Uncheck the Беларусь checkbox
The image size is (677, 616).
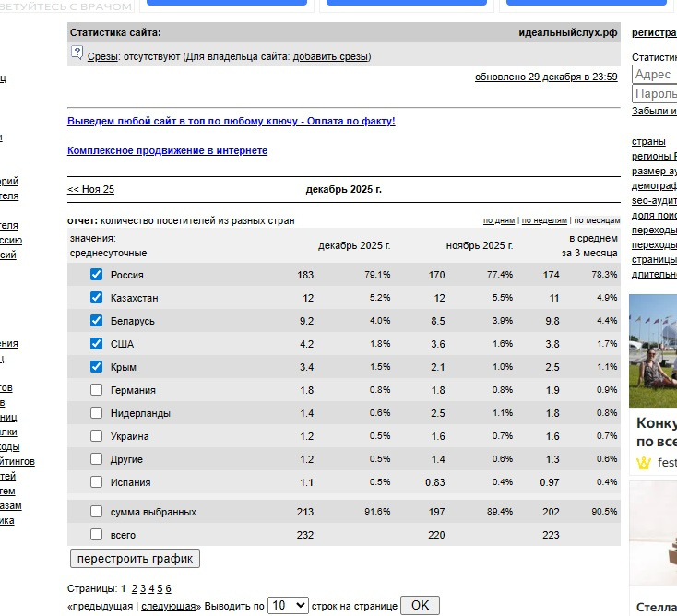coord(96,321)
